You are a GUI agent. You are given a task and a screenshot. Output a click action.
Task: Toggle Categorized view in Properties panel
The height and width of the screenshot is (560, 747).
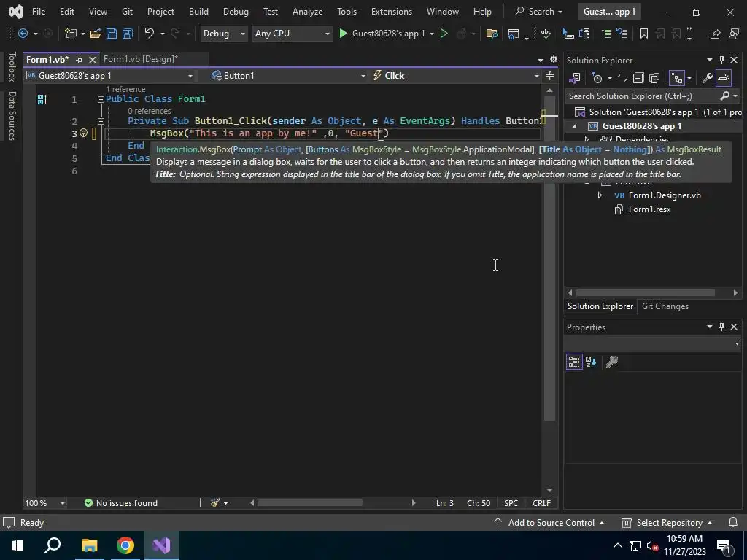tap(574, 362)
